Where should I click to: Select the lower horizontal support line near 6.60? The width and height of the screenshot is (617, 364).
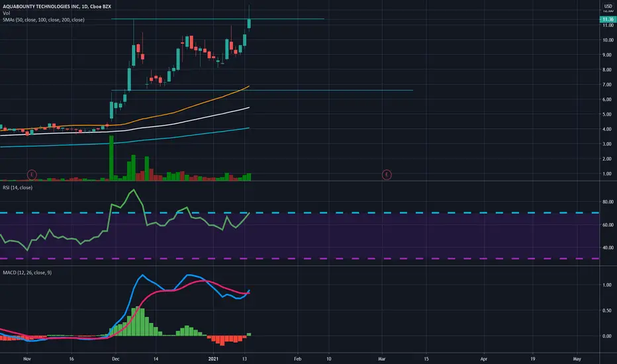262,91
